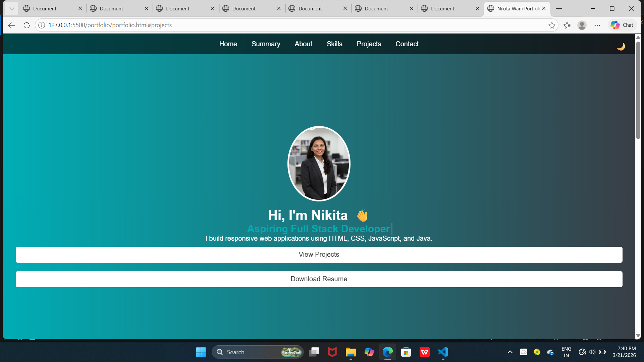644x362 pixels.
Task: Launch McAfee from the taskbar
Action: [332, 352]
